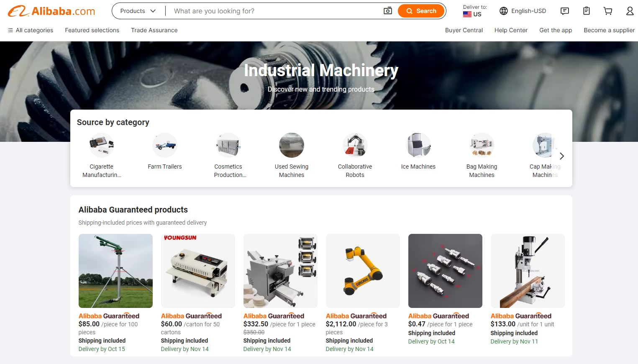This screenshot has height=364, width=638.
Task: Open Featured selections menu
Action: click(92, 30)
